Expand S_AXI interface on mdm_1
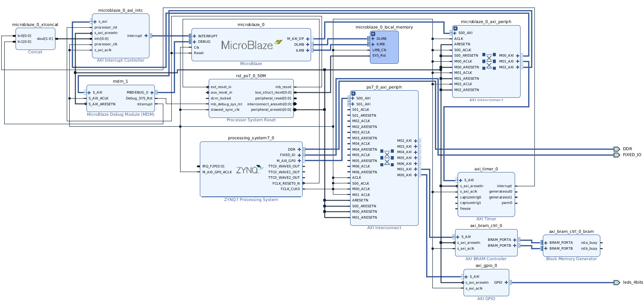The image size is (644, 308). coord(89,92)
